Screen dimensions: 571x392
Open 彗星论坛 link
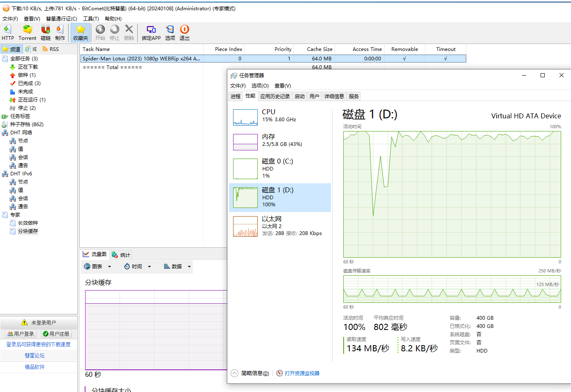[x=35, y=355]
